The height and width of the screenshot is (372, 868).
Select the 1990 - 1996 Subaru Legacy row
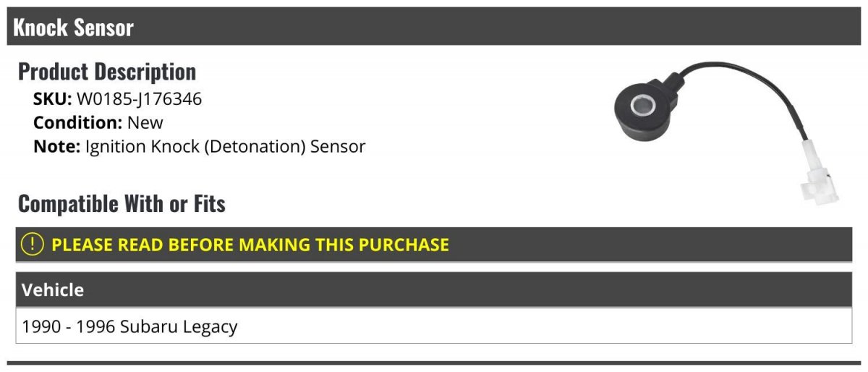(434, 326)
